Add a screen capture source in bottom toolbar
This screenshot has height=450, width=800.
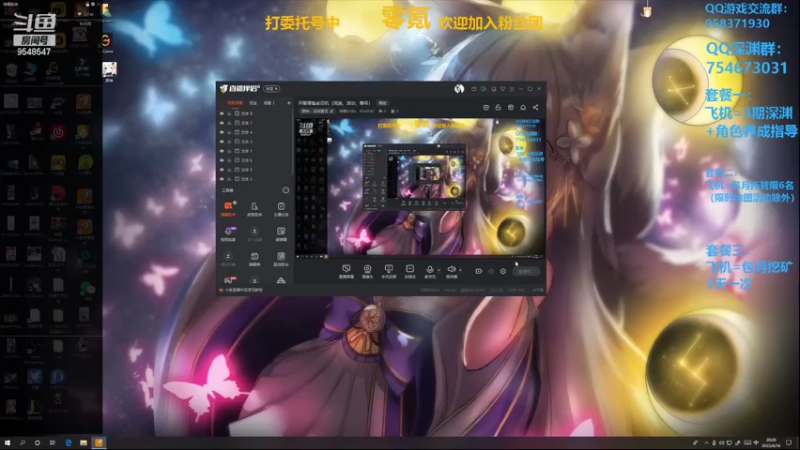(x=346, y=271)
